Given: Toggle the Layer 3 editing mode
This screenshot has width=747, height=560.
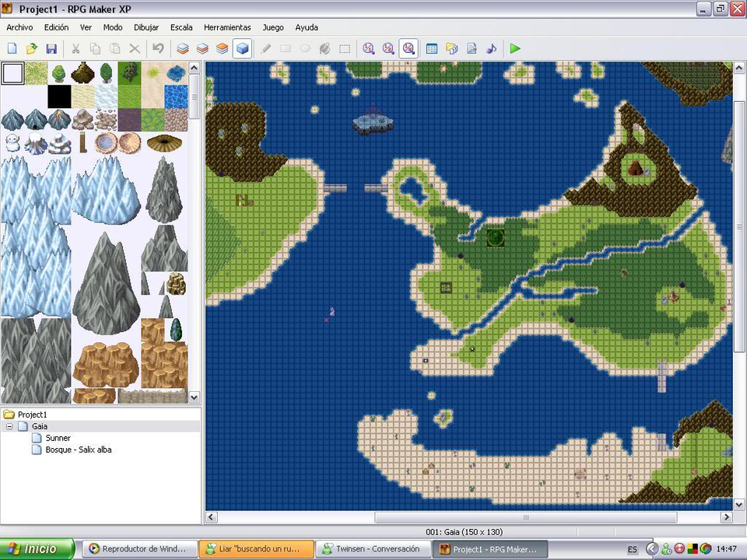Looking at the screenshot, I should tap(223, 48).
